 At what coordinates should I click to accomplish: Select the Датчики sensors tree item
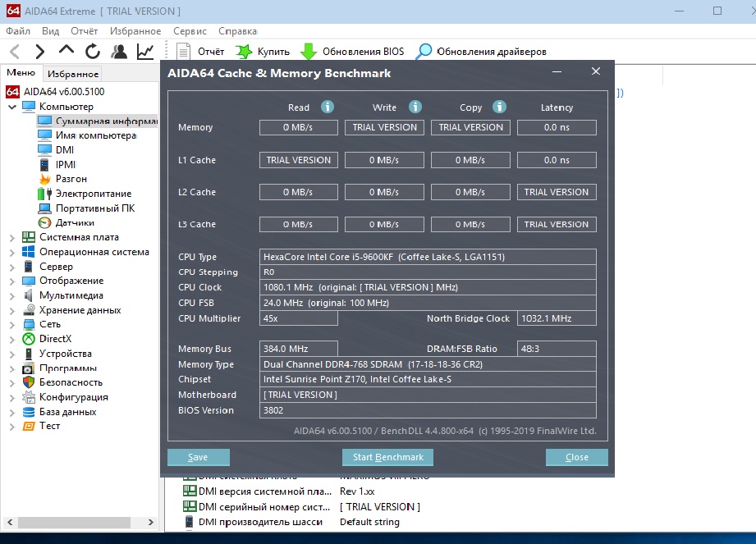(x=66, y=222)
